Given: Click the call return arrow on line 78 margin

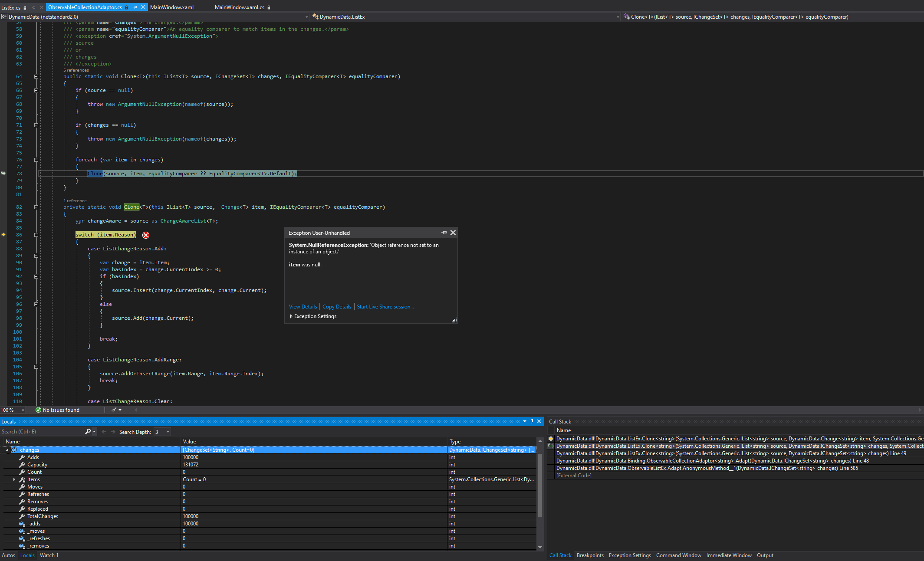Looking at the screenshot, I should 3,173.
